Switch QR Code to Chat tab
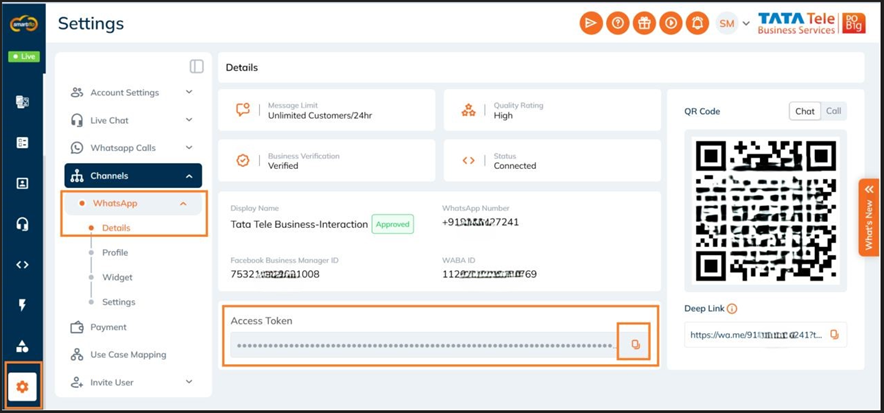The image size is (884, 413). point(805,111)
